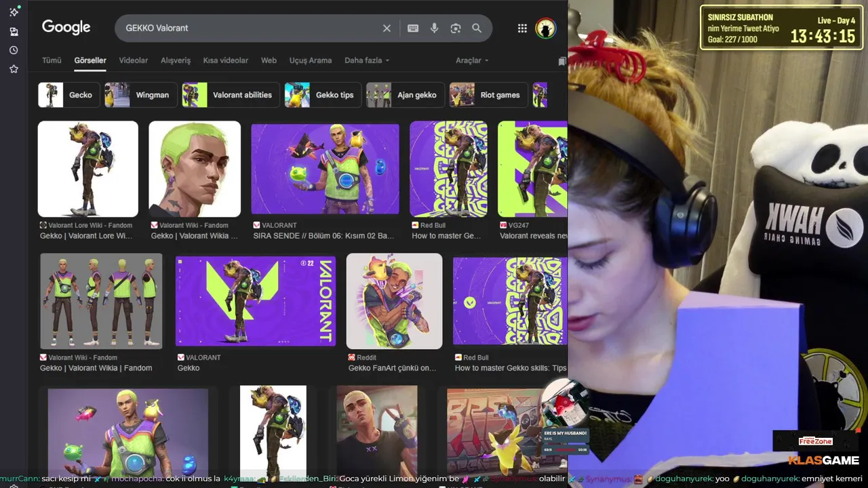Viewport: 868px width, 488px height.
Task: Click the 'Gekko' caption under VALORANT source
Action: [x=189, y=368]
